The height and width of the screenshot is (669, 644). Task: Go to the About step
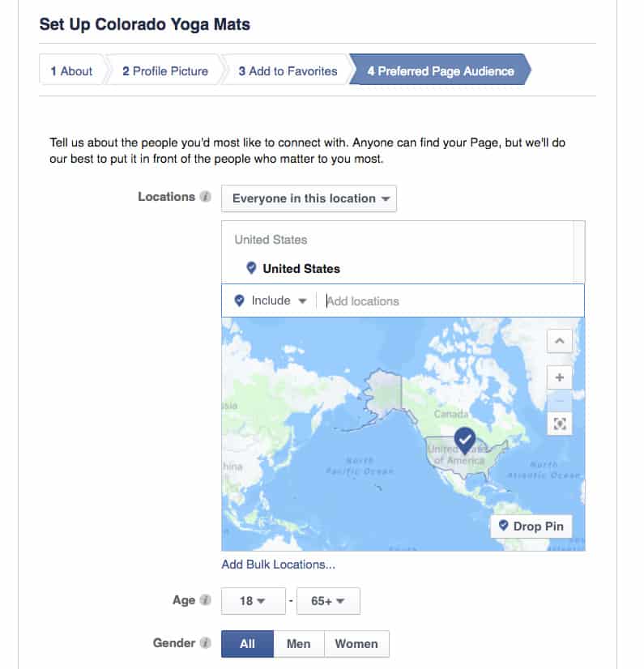coord(71,70)
